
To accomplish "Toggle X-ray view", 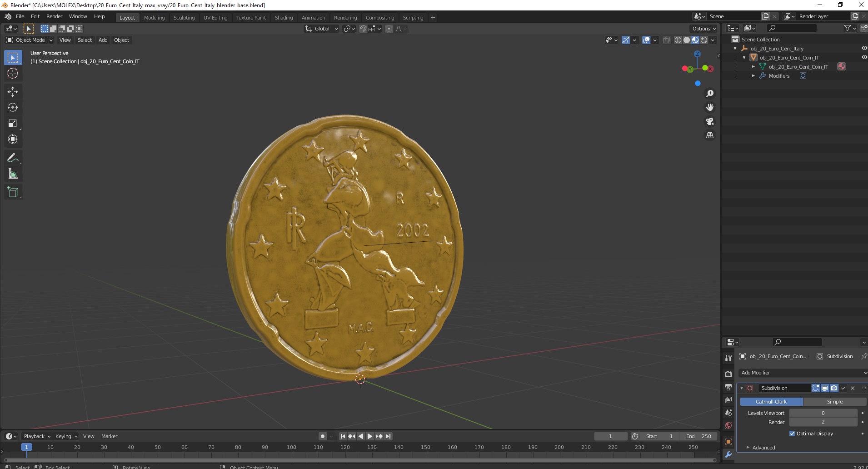I will pyautogui.click(x=666, y=40).
